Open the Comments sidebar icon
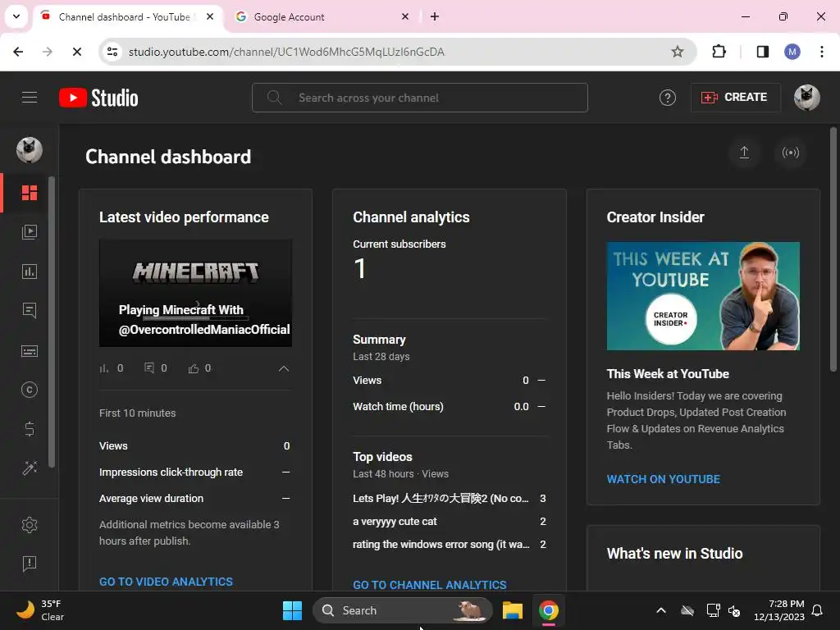Image resolution: width=840 pixels, height=630 pixels. pyautogui.click(x=30, y=311)
